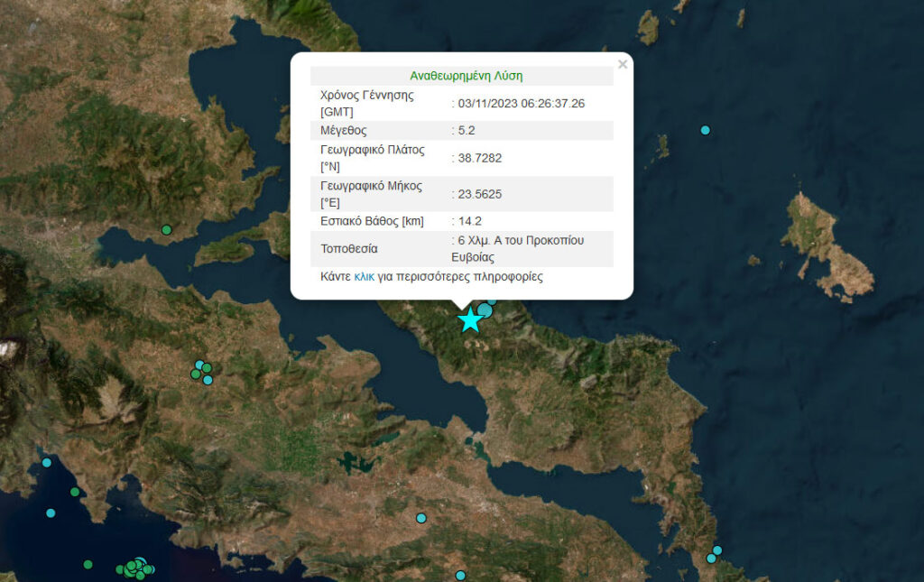Select the latitude value 38.7282

coord(476,160)
